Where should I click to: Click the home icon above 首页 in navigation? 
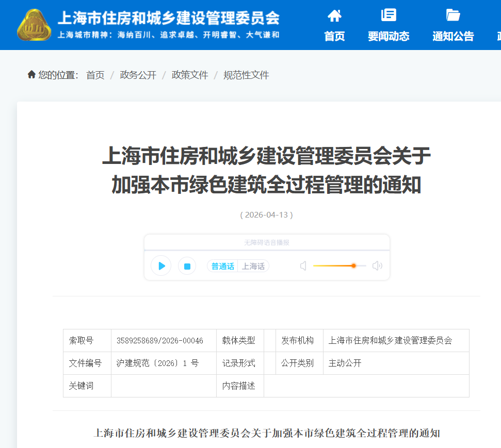[x=334, y=16]
